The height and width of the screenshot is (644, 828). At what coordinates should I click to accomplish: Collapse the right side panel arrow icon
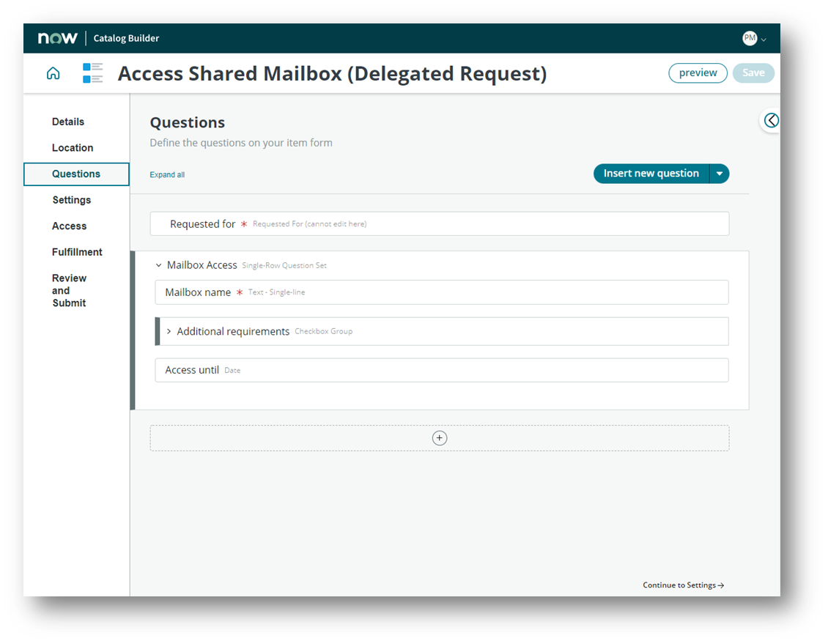(x=772, y=120)
